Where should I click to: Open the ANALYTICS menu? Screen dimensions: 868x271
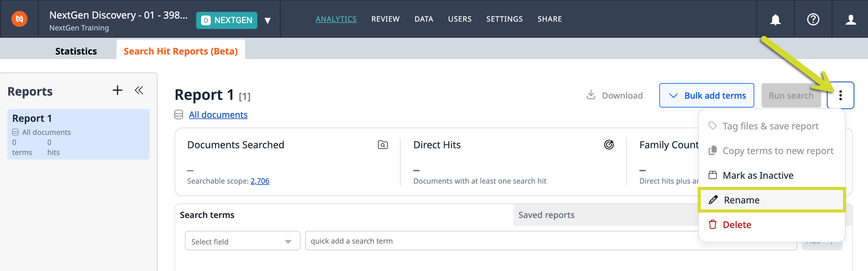pos(335,19)
